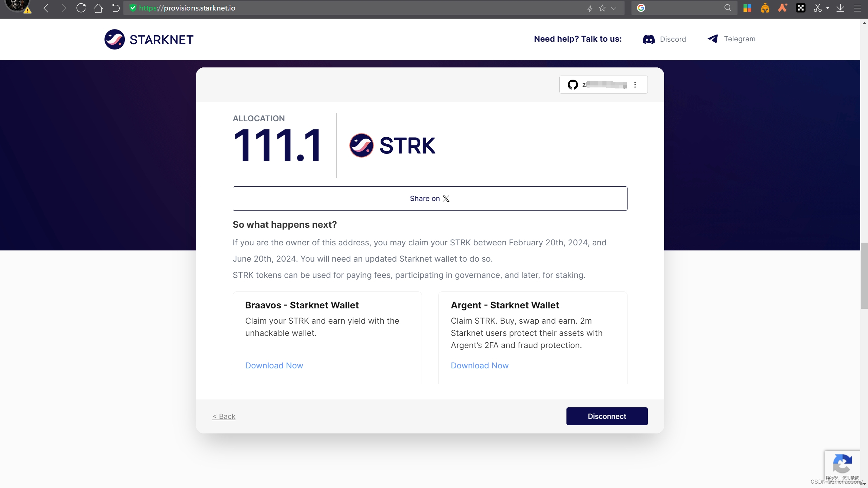The width and height of the screenshot is (868, 488).
Task: Open the three-dot account options menu
Action: 635,85
